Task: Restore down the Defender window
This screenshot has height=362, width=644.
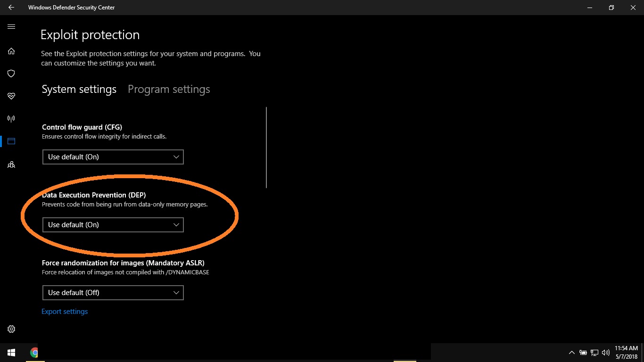Action: 611,8
